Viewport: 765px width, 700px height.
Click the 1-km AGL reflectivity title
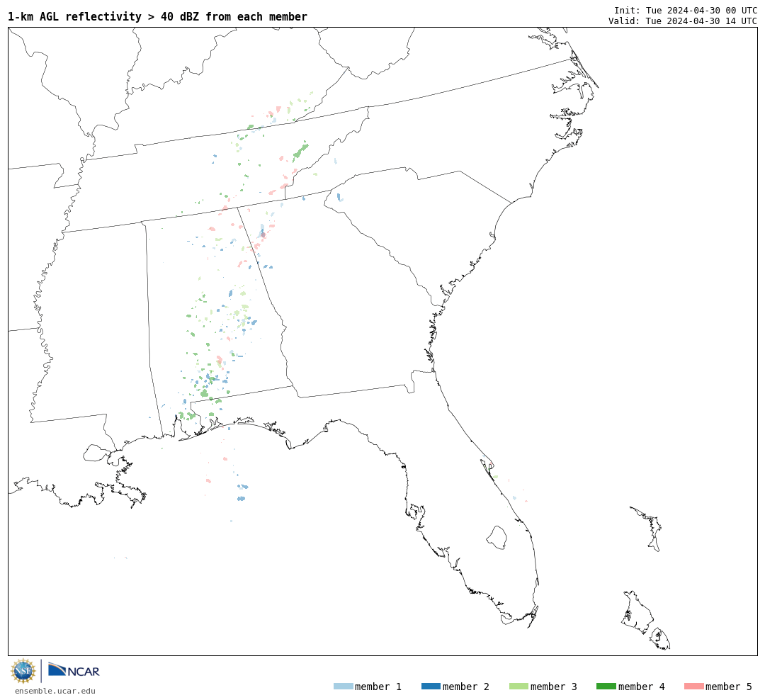click(x=157, y=16)
